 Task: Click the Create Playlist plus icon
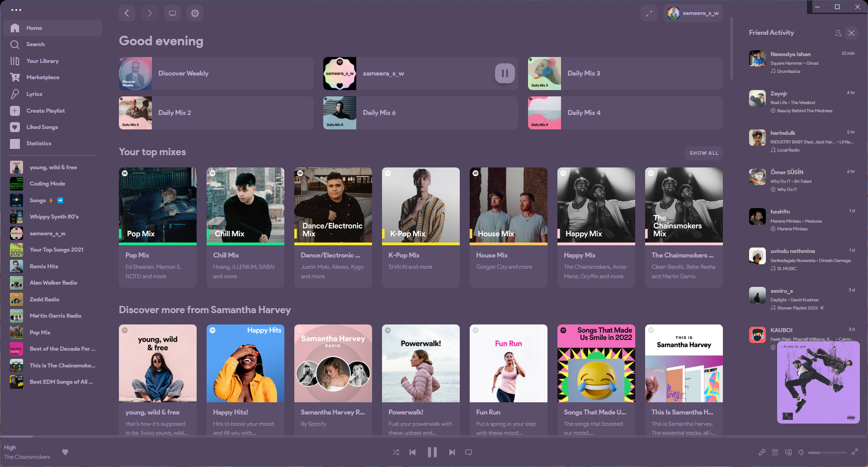coord(15,111)
